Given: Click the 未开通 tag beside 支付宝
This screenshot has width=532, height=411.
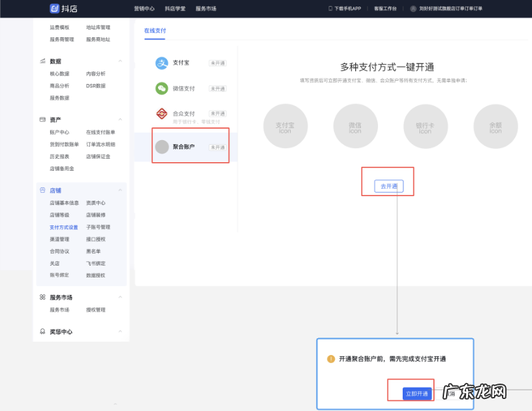Looking at the screenshot, I should [x=217, y=63].
